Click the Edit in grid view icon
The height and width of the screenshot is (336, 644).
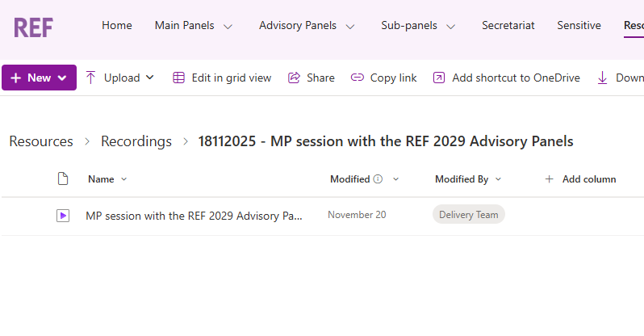[178, 78]
